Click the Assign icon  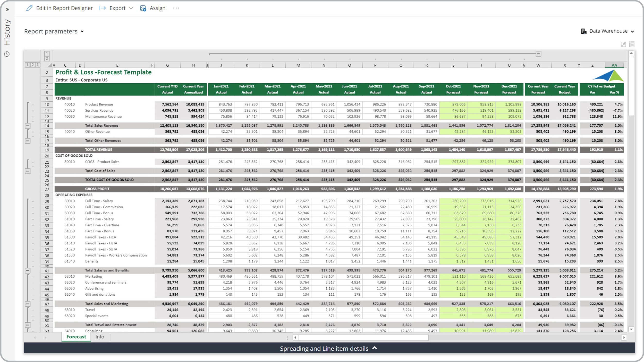click(143, 8)
